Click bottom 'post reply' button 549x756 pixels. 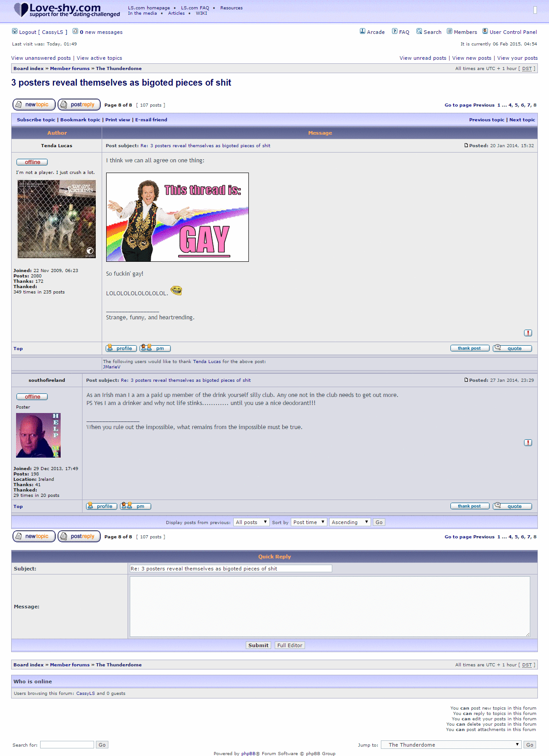[x=79, y=536]
